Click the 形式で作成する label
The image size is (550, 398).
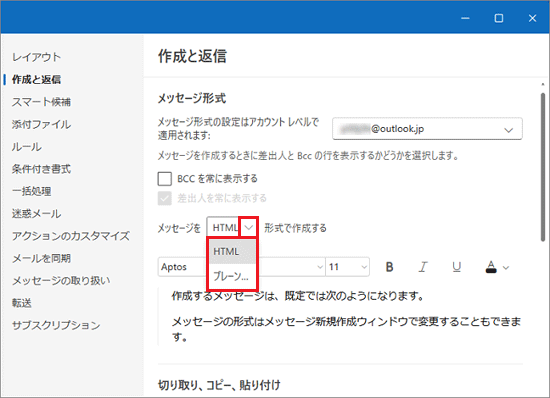point(295,228)
